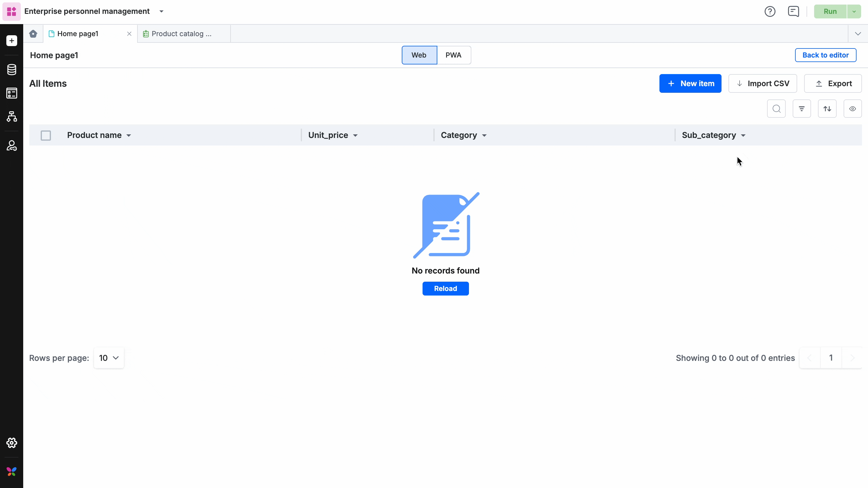The width and height of the screenshot is (868, 488).
Task: Open the help question mark icon
Action: click(770, 11)
